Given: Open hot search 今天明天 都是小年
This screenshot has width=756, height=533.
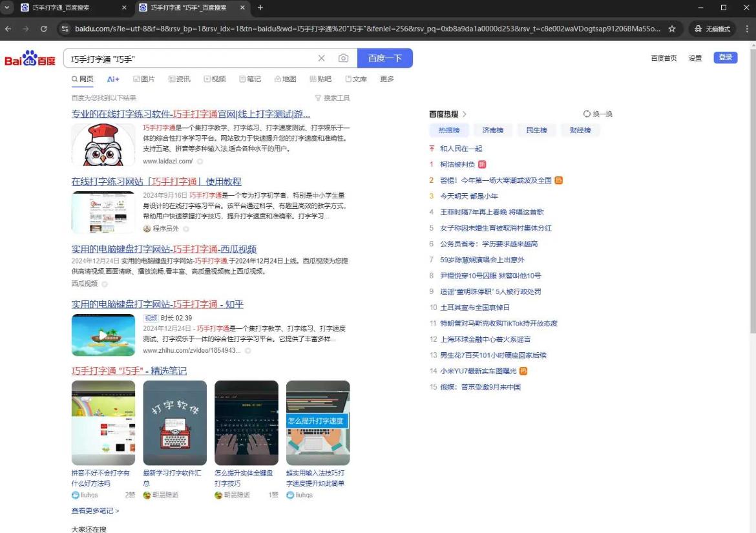Looking at the screenshot, I should coord(468,196).
